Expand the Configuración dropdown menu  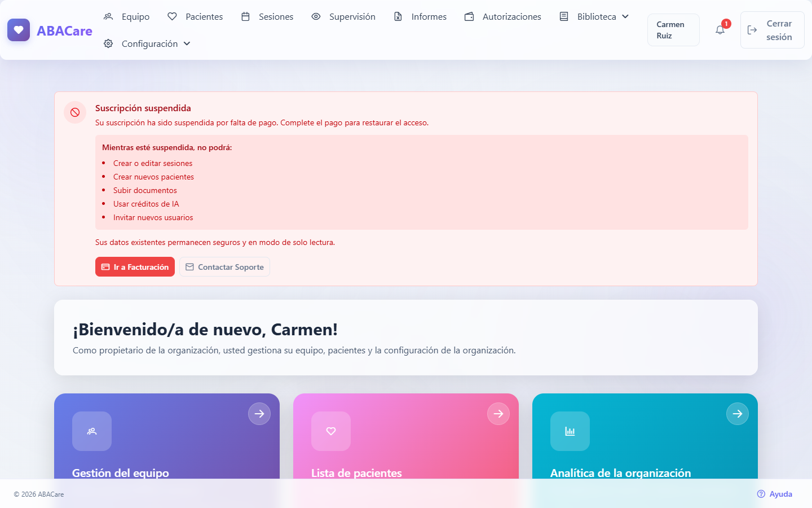(148, 44)
